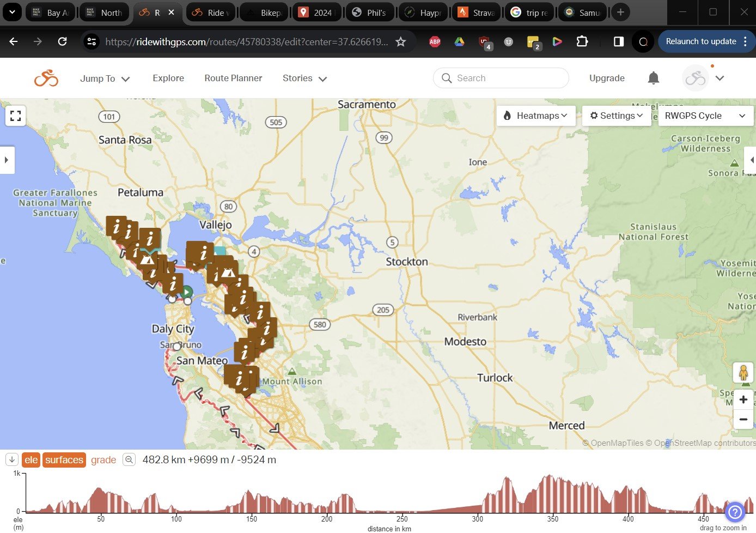Reset elevation profile zoom magnifier
This screenshot has height=533, width=756.
point(129,459)
